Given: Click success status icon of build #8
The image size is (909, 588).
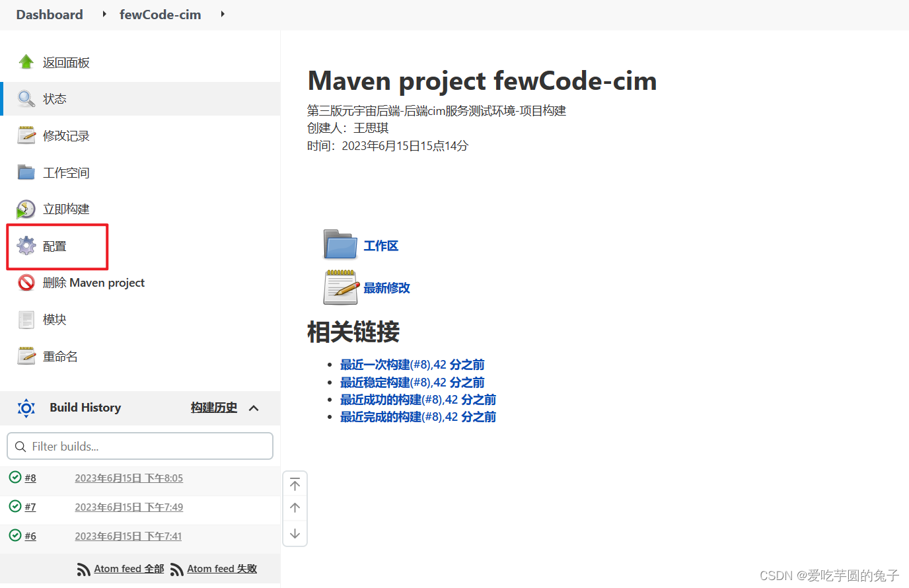Looking at the screenshot, I should point(15,477).
